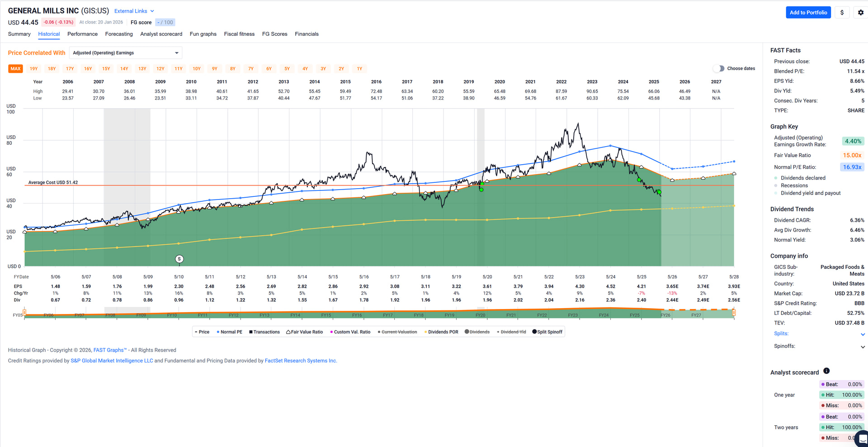Expand the Splits section
The height and width of the screenshot is (447, 868).
(x=863, y=334)
